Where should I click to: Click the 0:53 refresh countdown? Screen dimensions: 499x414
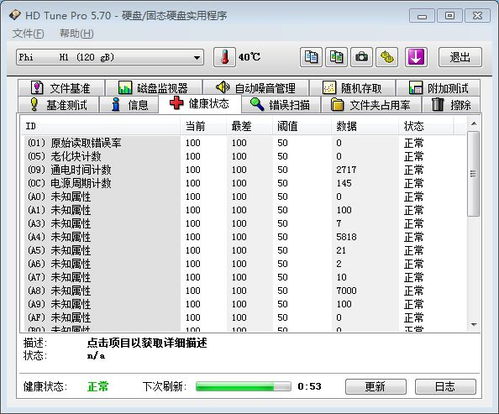pyautogui.click(x=309, y=387)
